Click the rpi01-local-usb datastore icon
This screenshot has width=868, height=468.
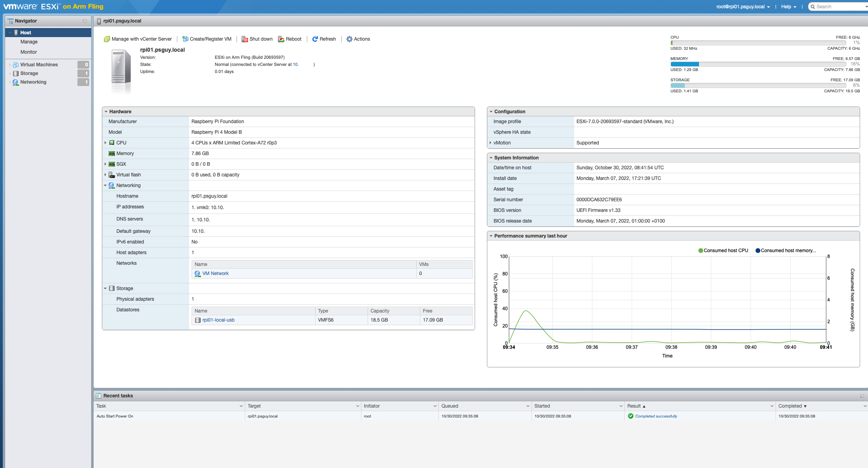[x=198, y=320]
